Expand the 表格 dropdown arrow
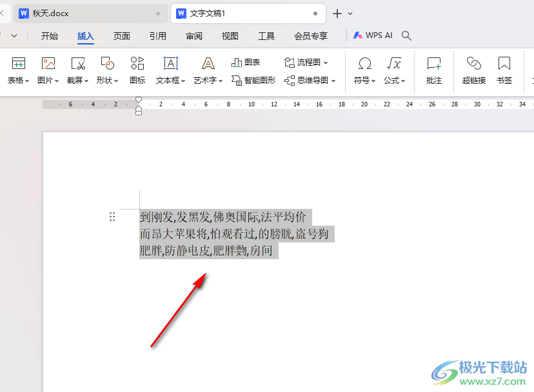This screenshot has width=534, height=392. (27, 81)
